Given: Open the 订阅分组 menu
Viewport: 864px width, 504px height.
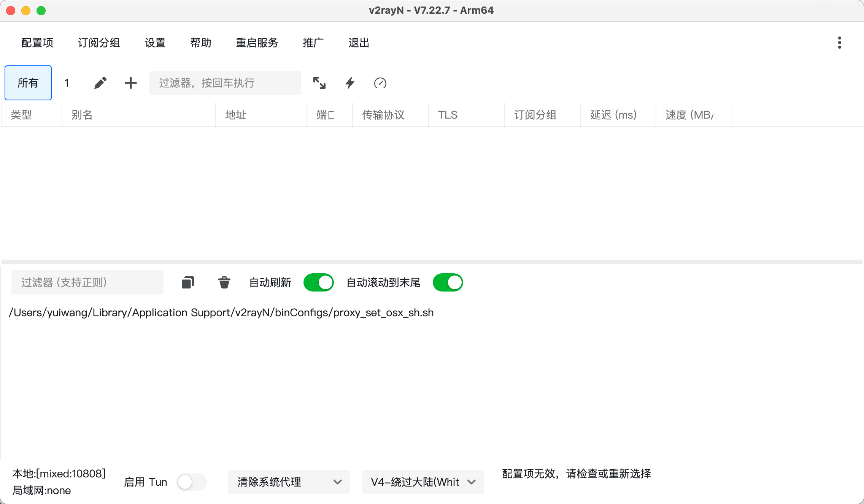Looking at the screenshot, I should tap(99, 43).
